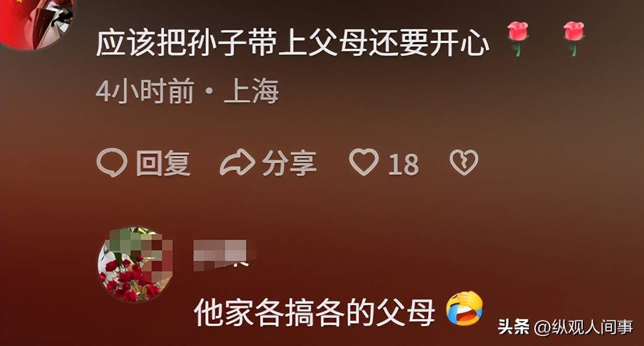Select the reply text 他家各搞各的父母
The height and width of the screenshot is (346, 644).
pos(314,312)
